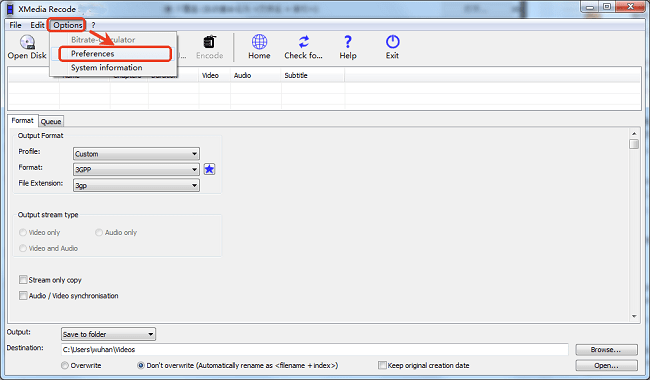This screenshot has height=380, width=650.
Task: Select the Overwrite radio button
Action: (65, 365)
